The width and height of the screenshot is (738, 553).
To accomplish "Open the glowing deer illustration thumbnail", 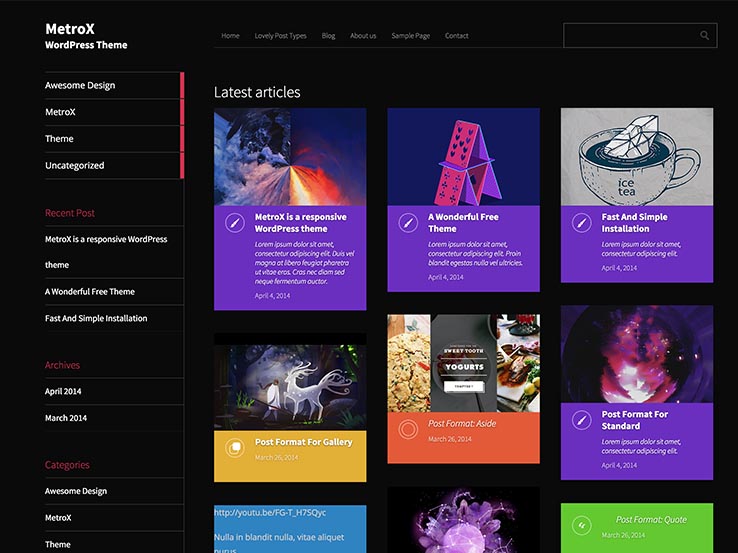I will coord(290,382).
